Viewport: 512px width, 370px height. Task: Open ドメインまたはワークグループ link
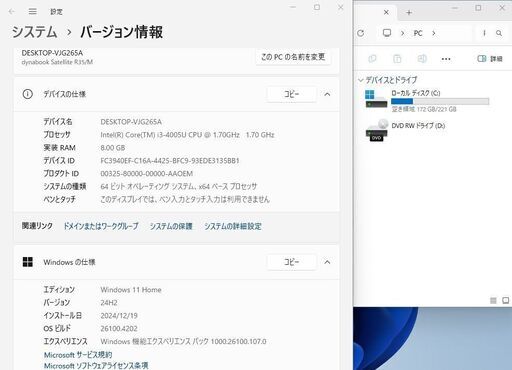(x=101, y=226)
